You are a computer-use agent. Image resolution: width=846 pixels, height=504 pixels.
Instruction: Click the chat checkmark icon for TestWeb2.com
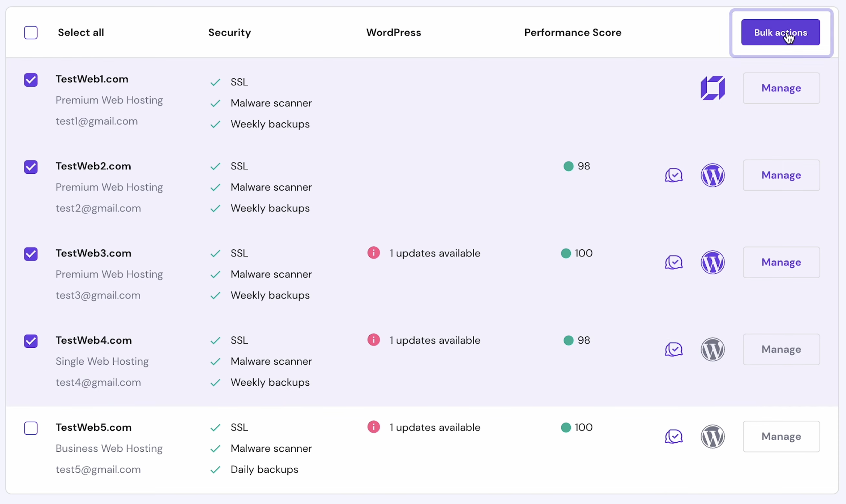[674, 175]
